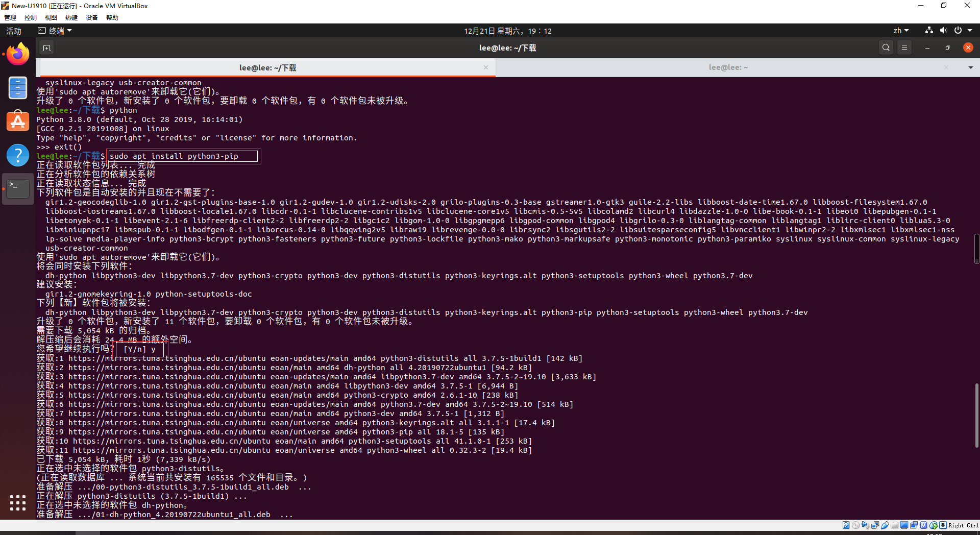Click the 'sudo apt install python3-pip' command text
Screen dimensions: 980x535
point(174,156)
